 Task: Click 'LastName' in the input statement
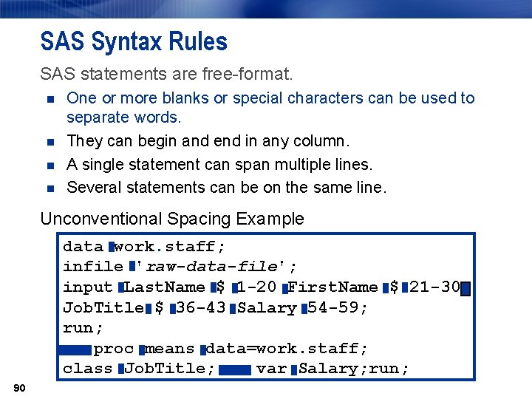[x=165, y=287]
